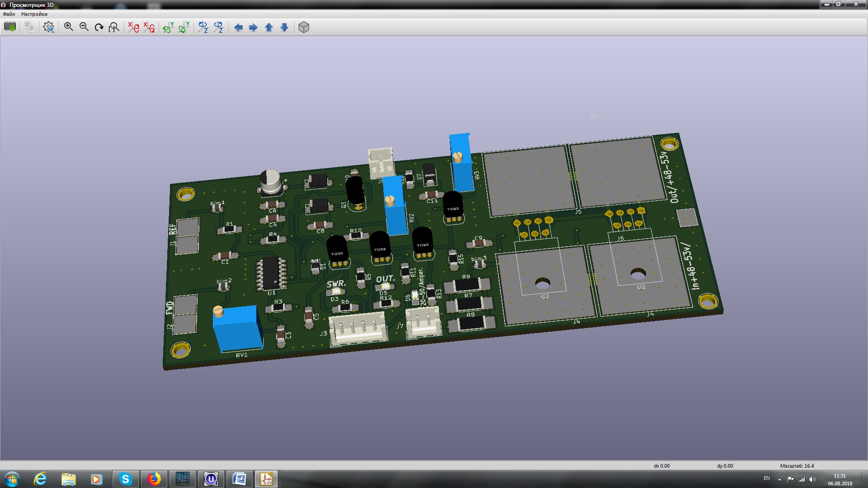
Task: Move the board down with the blue arrow
Action: coord(284,28)
